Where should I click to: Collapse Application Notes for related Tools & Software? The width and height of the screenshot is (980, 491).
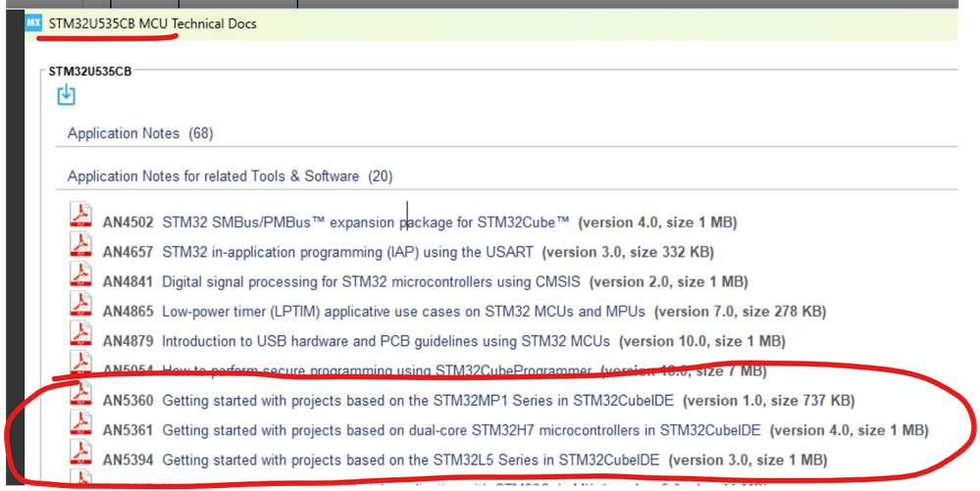point(230,176)
